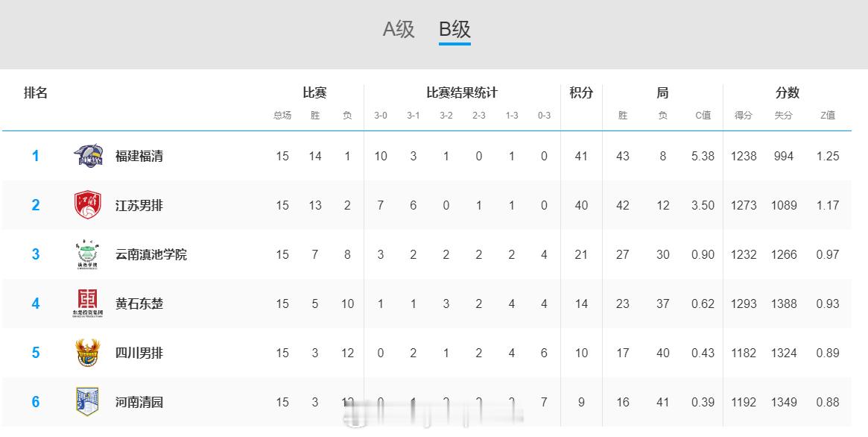Select the B级 tab

(x=454, y=29)
